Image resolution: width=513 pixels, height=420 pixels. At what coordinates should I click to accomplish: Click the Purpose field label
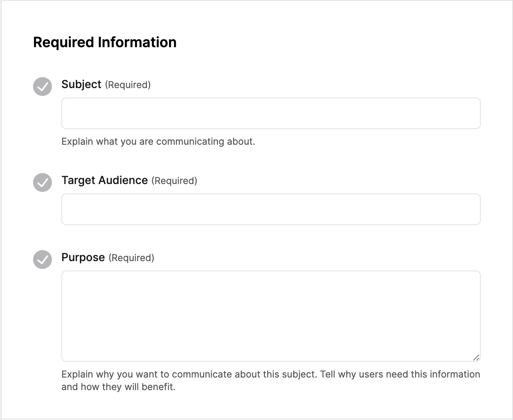pos(83,257)
